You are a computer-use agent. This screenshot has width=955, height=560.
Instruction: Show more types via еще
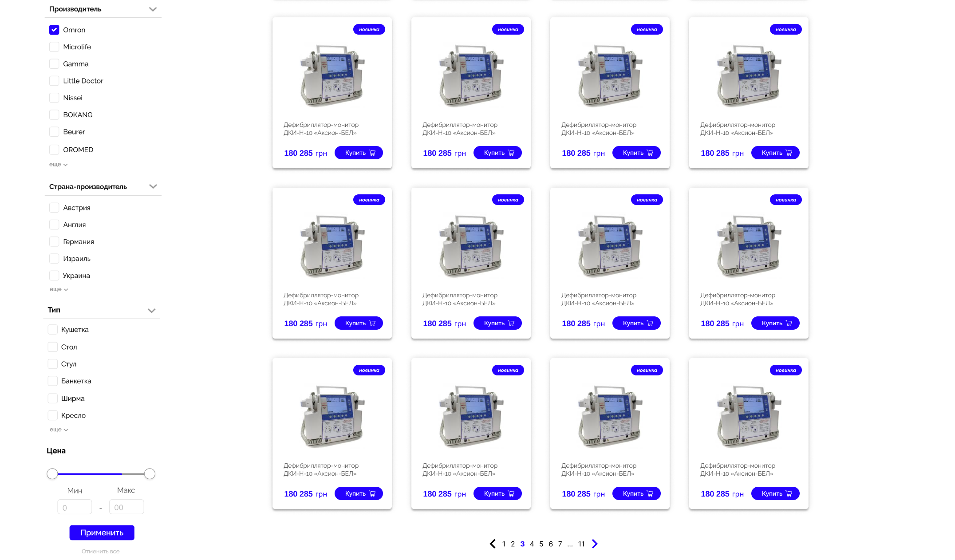[59, 430]
